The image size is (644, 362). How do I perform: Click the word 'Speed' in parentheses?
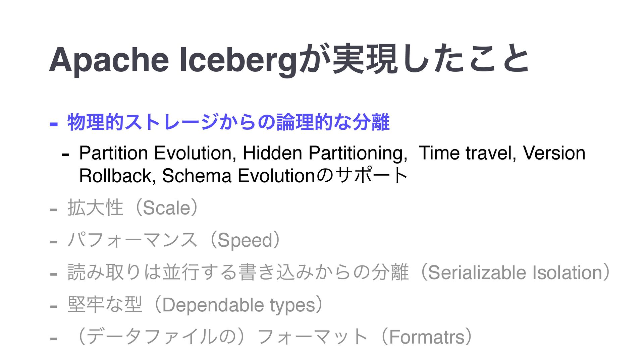245,240
